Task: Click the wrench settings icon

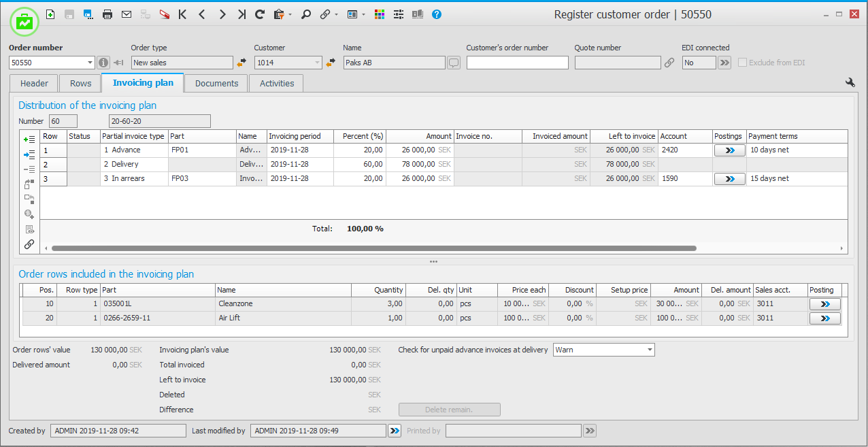Action: coord(850,83)
